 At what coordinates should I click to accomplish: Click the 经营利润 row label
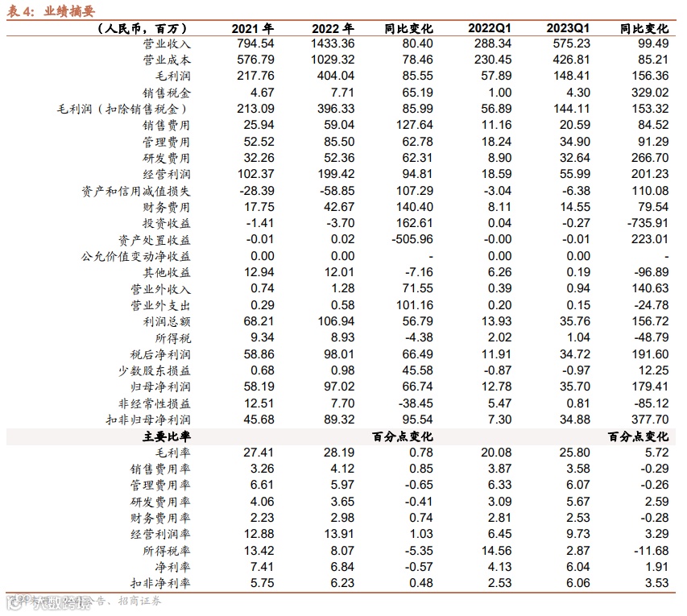pyautogui.click(x=167, y=175)
